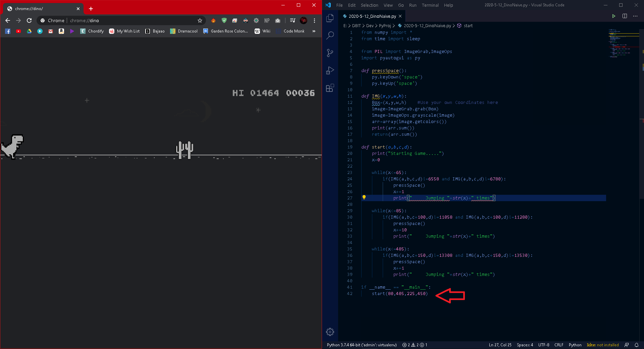The image size is (644, 349).
Task: Open the Run menu
Action: [413, 5]
